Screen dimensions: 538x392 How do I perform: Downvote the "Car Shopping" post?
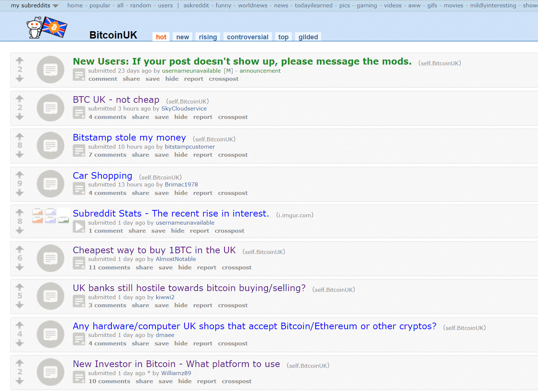(x=20, y=193)
